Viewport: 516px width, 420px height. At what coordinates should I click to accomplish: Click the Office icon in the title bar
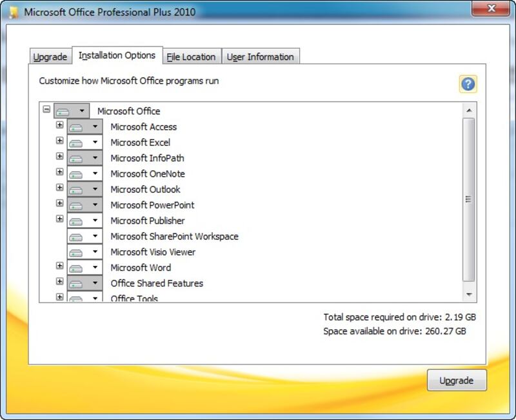tap(14, 12)
